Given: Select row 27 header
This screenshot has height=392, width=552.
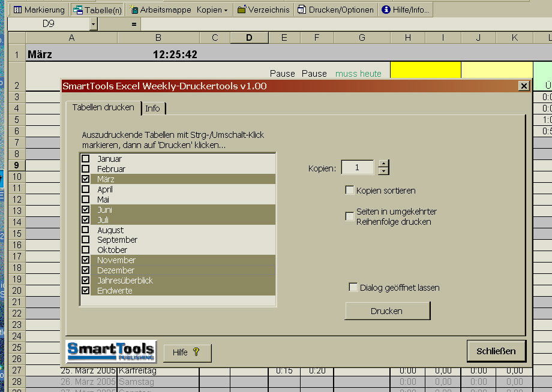Looking at the screenshot, I should 17,370.
